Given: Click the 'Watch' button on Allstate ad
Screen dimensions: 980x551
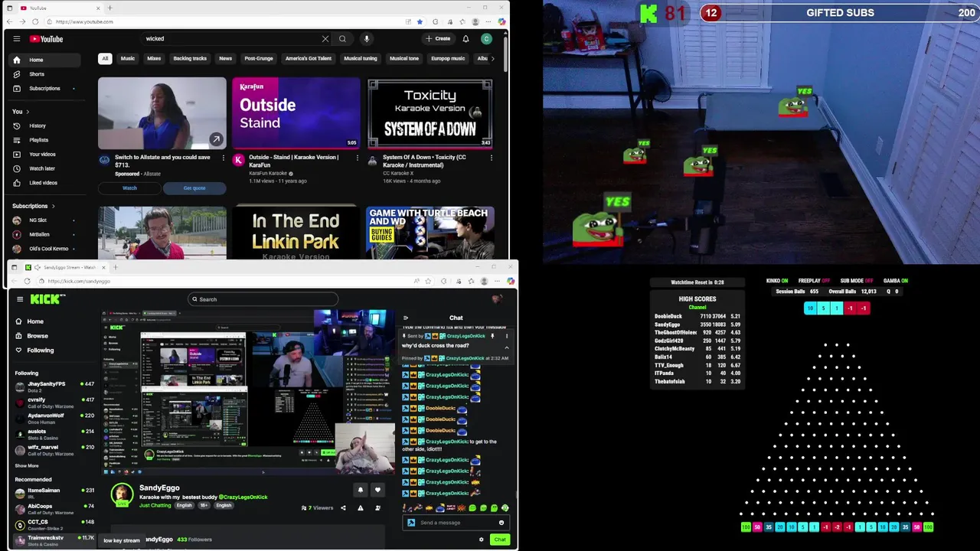Looking at the screenshot, I should pos(129,188).
